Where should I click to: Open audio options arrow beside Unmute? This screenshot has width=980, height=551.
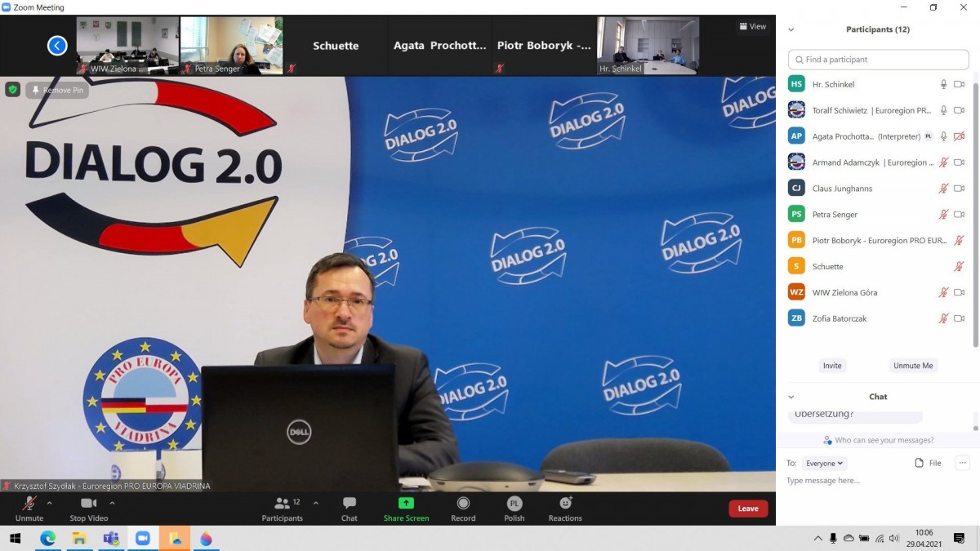coord(49,503)
